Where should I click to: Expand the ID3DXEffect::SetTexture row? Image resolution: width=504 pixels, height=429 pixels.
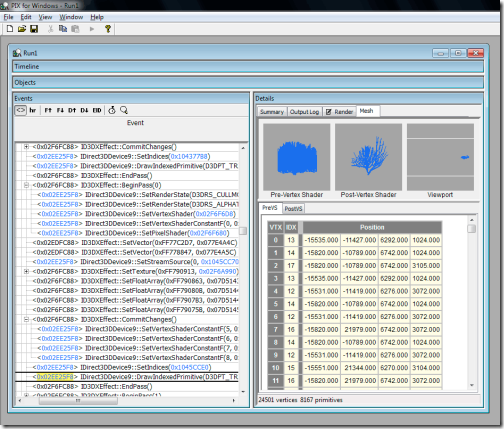(x=26, y=271)
